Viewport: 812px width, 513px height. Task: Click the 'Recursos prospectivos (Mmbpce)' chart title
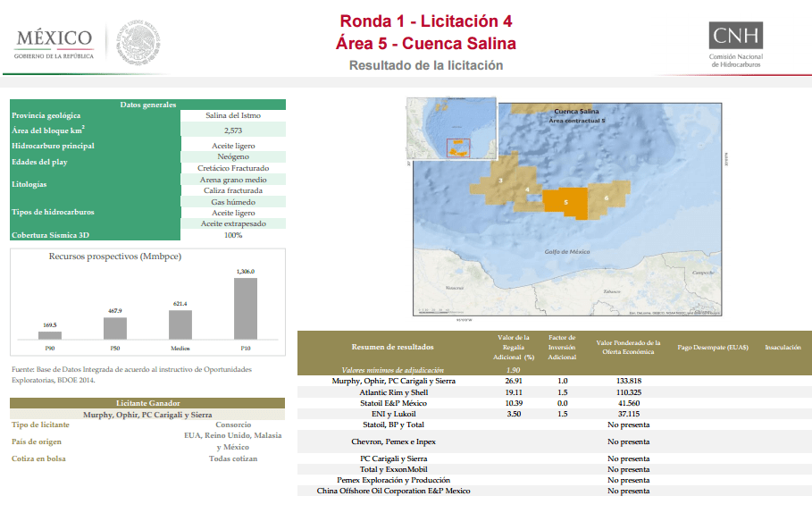click(x=115, y=256)
